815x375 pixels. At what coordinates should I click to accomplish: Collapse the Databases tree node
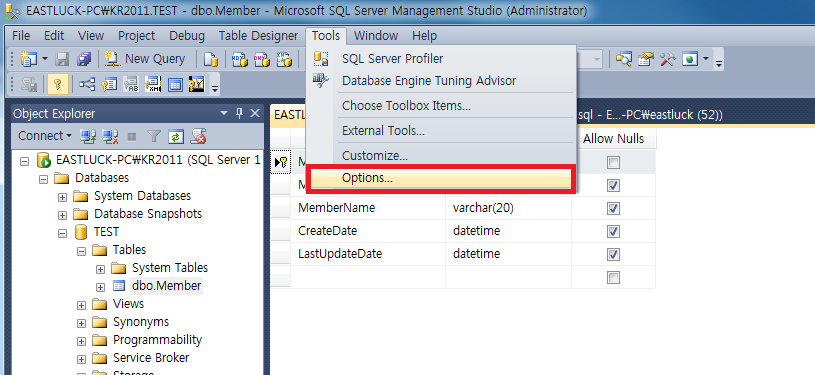(44, 179)
